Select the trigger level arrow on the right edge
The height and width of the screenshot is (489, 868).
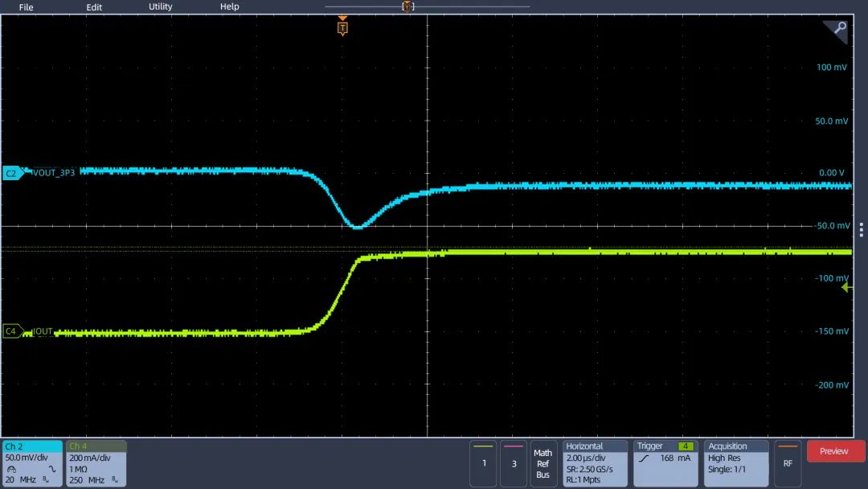click(x=846, y=287)
